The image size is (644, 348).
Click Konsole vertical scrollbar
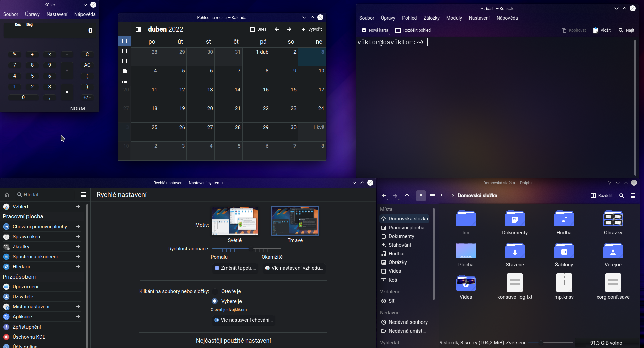click(x=635, y=107)
